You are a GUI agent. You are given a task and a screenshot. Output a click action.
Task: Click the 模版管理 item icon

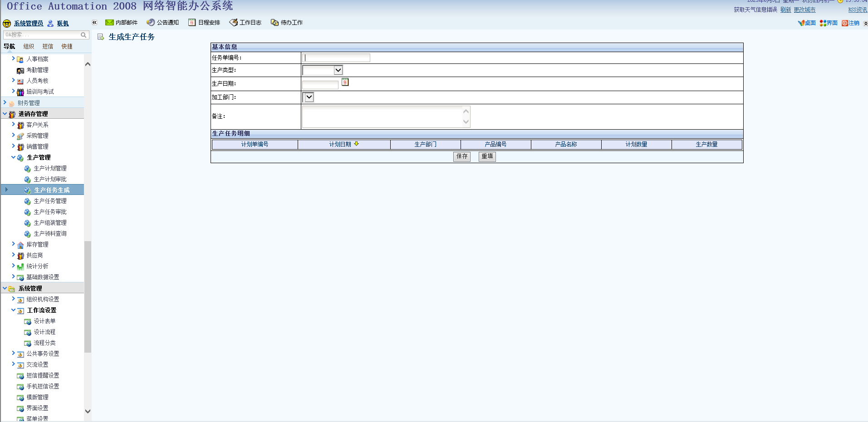[x=20, y=398]
